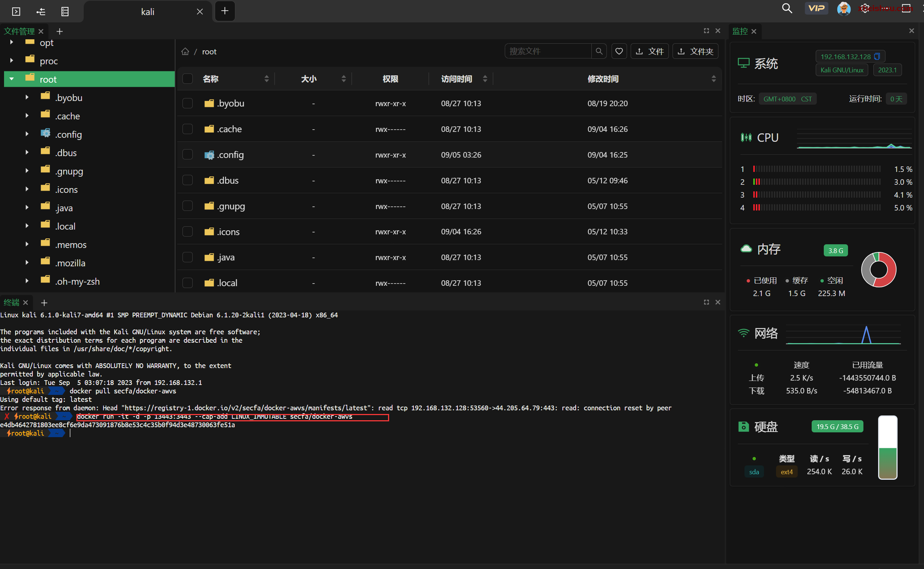
Task: Check the .java row checkbox
Action: point(187,257)
